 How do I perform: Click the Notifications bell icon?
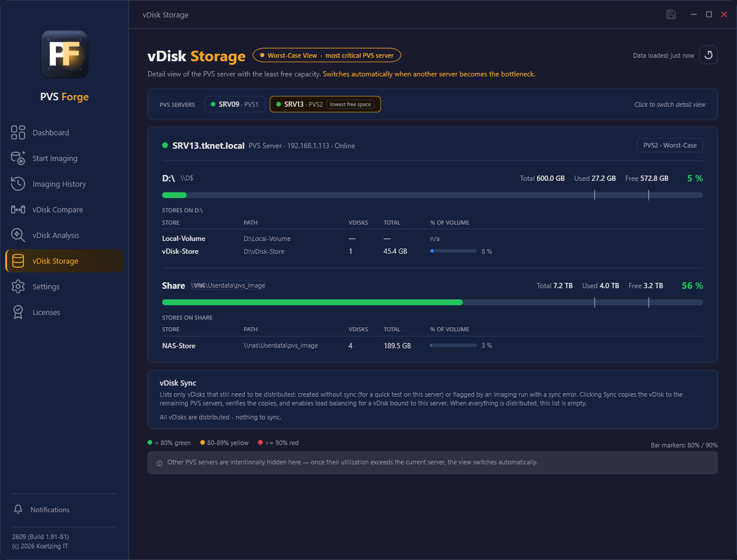18,509
